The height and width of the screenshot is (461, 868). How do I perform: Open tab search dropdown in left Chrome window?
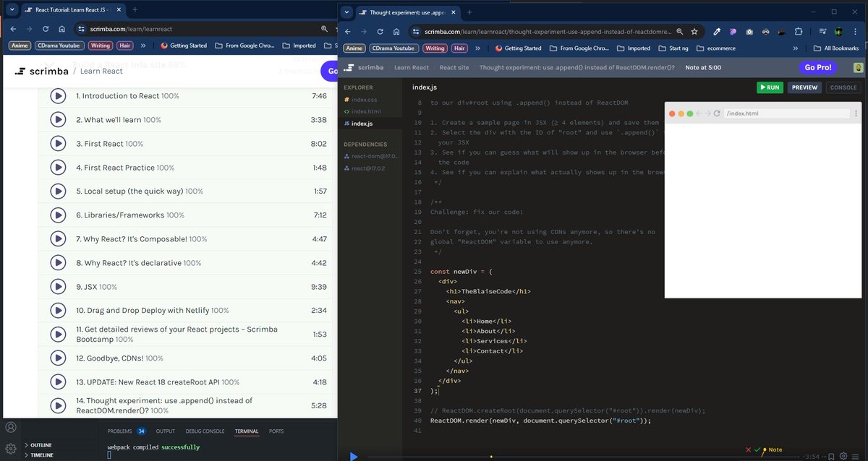click(12, 10)
